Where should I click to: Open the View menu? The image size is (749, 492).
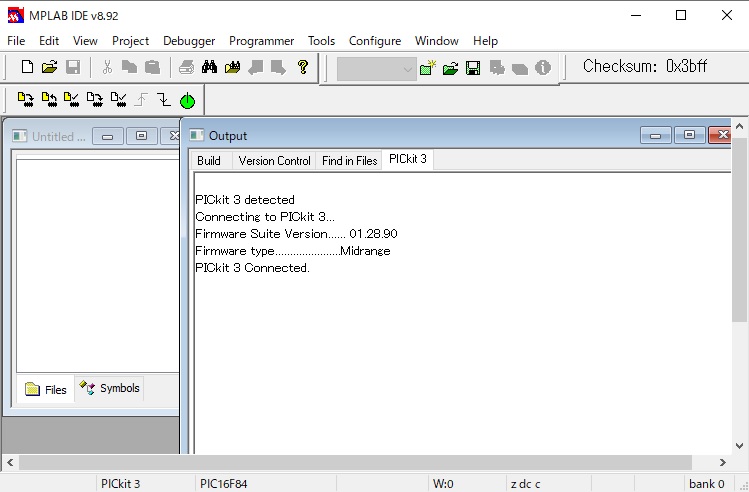pos(85,41)
